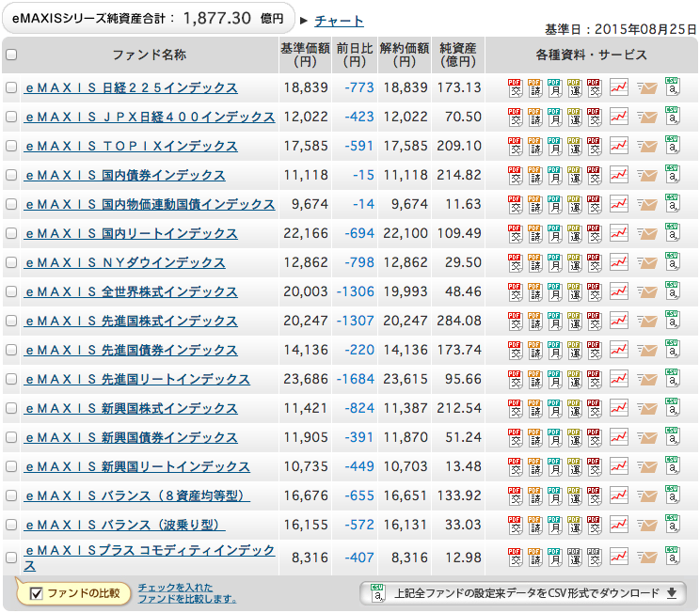
Task: Open chart icon for 先進国債券インデックス
Action: tap(619, 351)
